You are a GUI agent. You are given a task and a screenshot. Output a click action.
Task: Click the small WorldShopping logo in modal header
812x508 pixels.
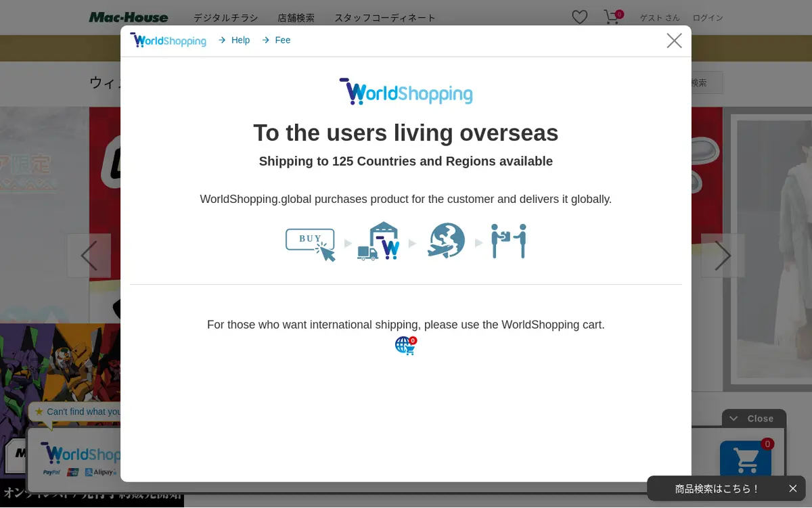click(168, 41)
